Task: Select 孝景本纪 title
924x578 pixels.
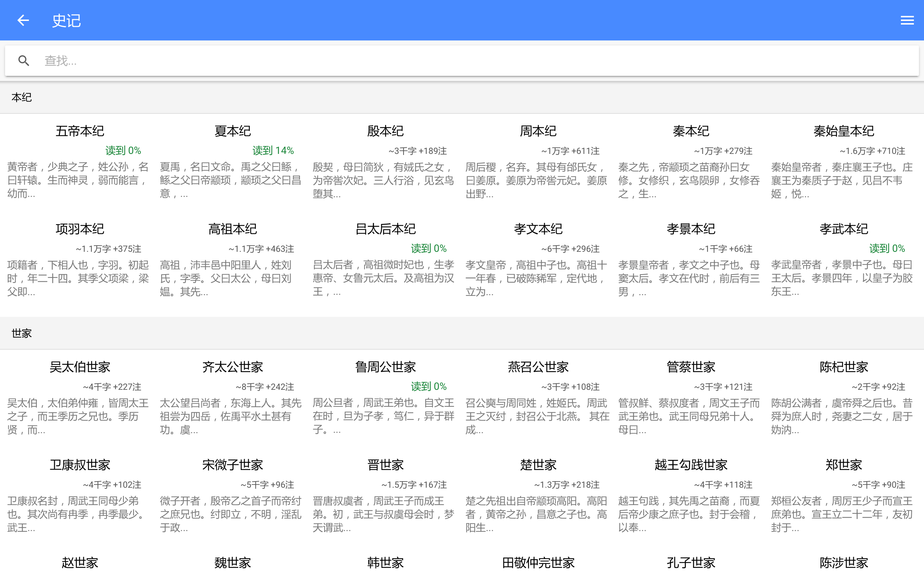Action: pos(691,229)
